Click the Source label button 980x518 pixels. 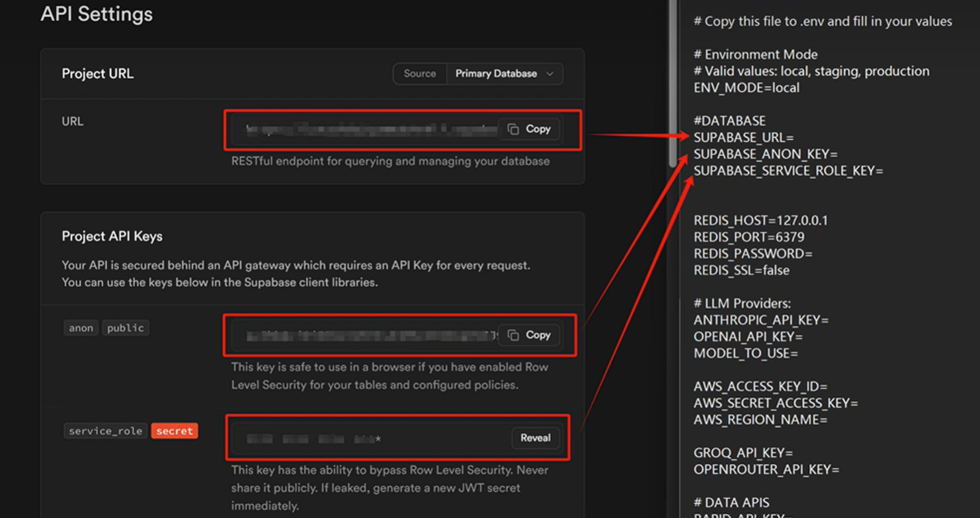click(420, 74)
